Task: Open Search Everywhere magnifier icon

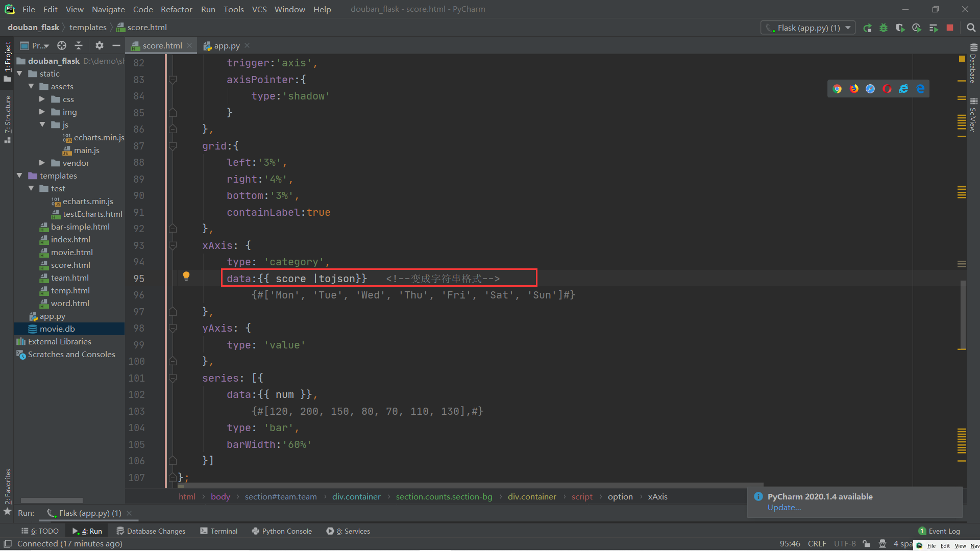Action: [971, 28]
